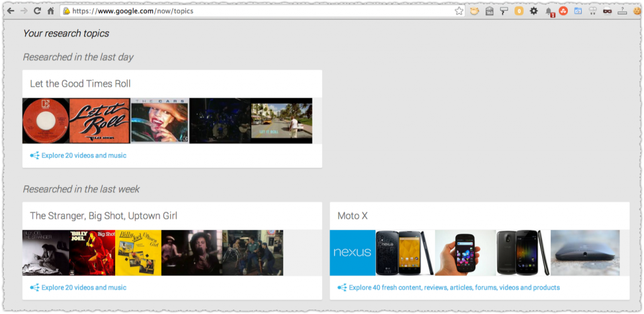
Task: Explore 40 fresh content for Moto X
Action: (454, 288)
